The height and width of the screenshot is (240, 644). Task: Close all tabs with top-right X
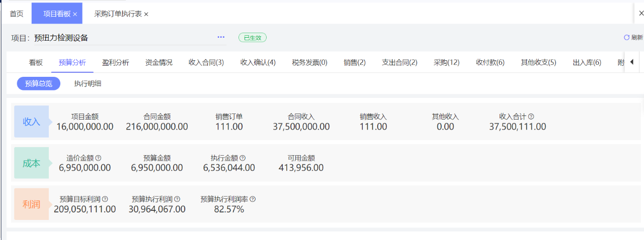(641, 14)
